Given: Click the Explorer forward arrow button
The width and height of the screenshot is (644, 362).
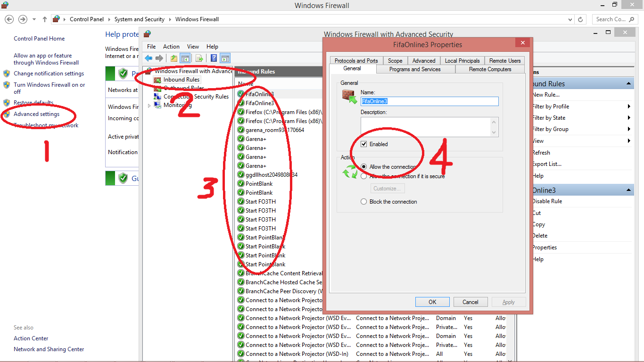Looking at the screenshot, I should click(23, 19).
